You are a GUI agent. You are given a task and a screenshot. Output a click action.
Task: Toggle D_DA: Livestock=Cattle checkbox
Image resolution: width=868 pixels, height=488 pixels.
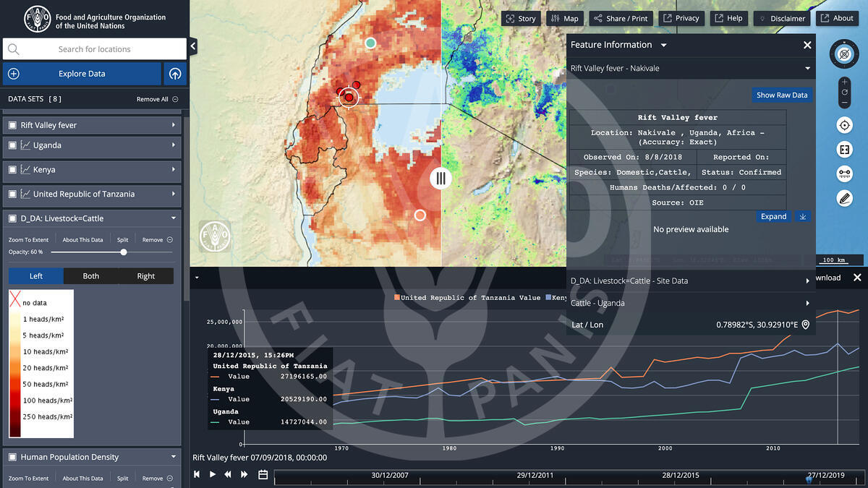pyautogui.click(x=12, y=218)
